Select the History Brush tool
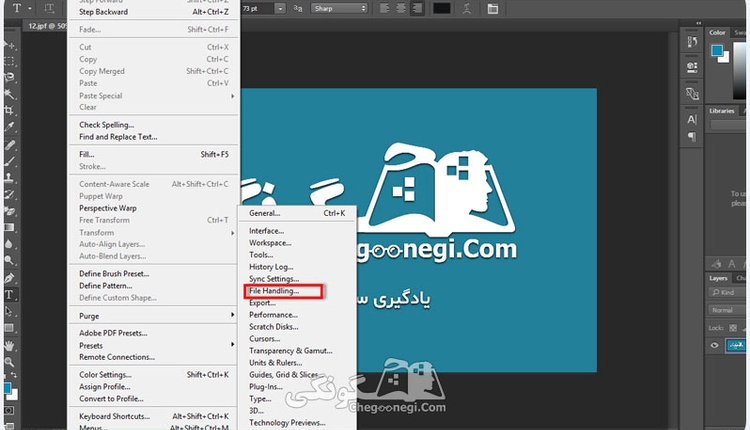 pyautogui.click(x=9, y=194)
